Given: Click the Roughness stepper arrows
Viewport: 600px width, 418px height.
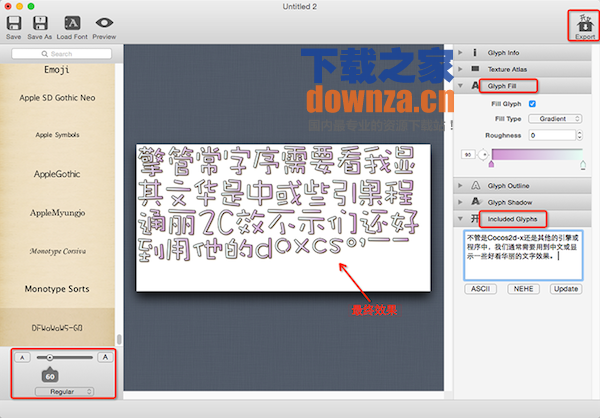Looking at the screenshot, I should [x=579, y=135].
